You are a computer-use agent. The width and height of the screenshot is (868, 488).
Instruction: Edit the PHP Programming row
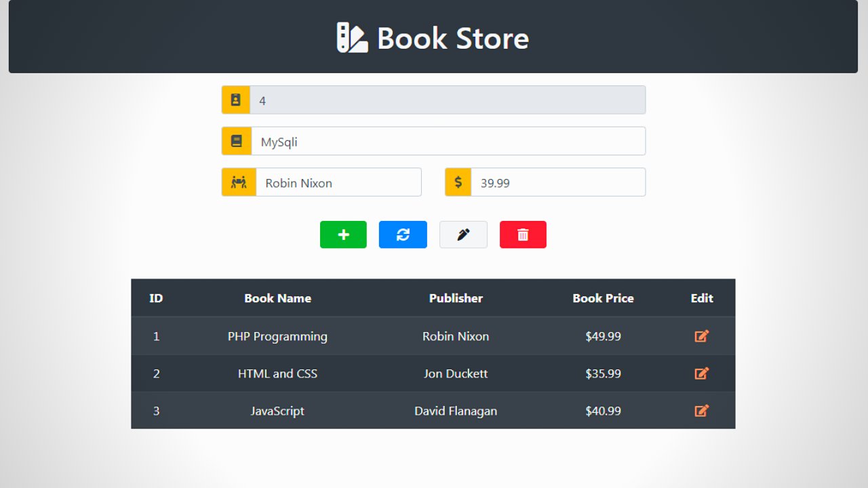[x=701, y=336]
